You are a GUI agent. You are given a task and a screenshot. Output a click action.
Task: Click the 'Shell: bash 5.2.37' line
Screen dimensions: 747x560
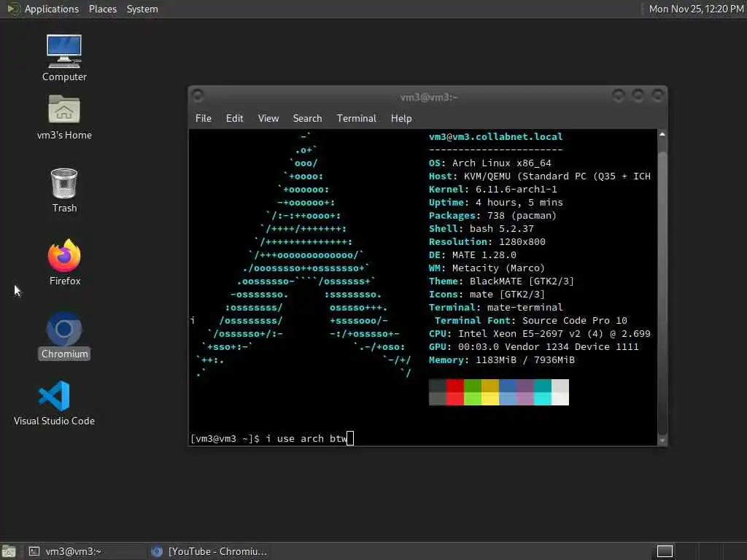pos(481,228)
